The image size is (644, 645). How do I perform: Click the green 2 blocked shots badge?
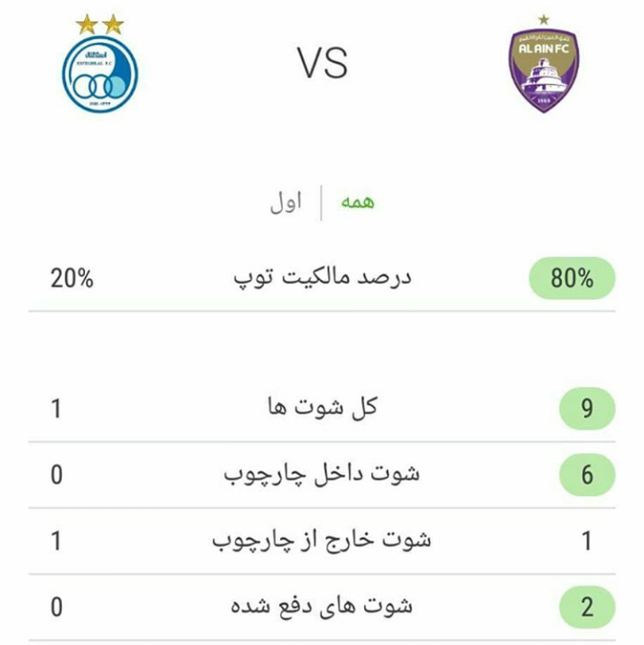[588, 607]
